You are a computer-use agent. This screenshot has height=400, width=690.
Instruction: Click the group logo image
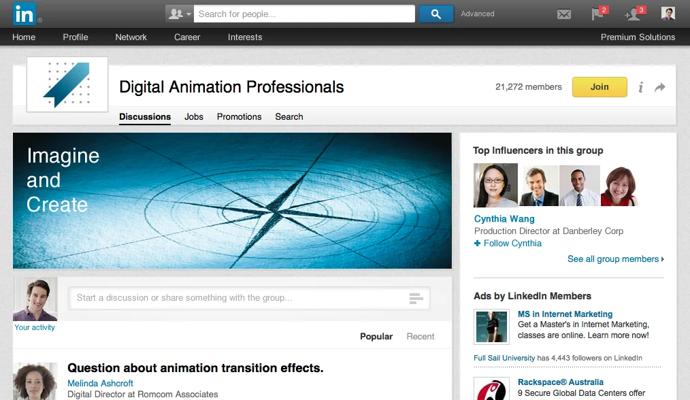click(67, 84)
